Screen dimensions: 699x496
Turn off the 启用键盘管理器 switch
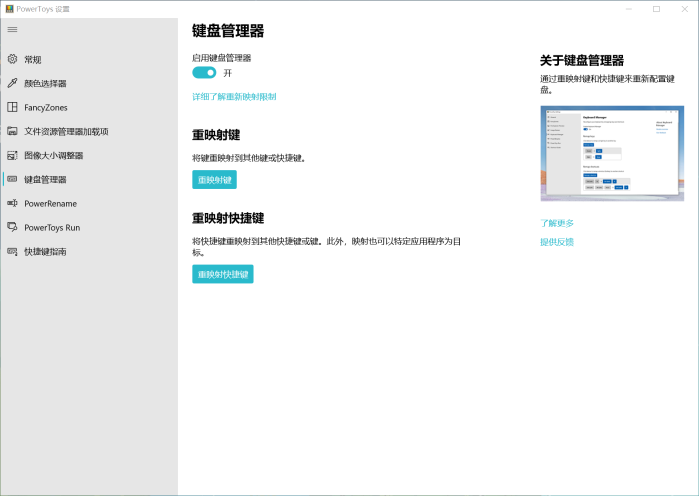204,73
